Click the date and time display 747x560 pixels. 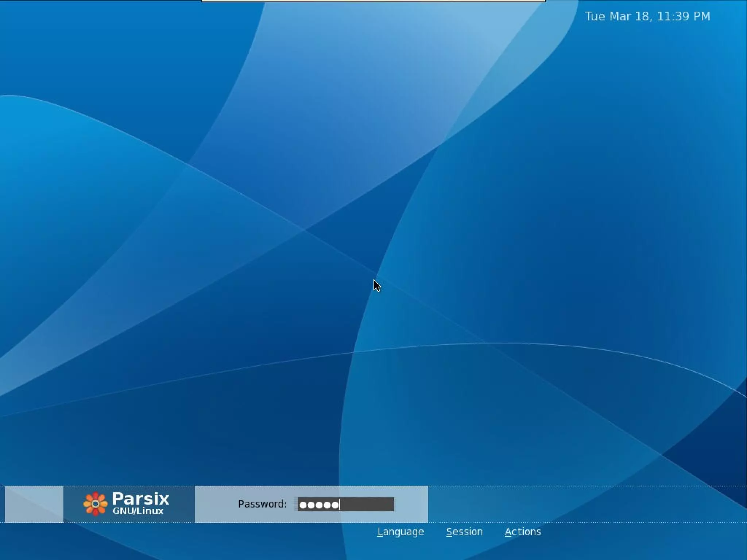647,16
